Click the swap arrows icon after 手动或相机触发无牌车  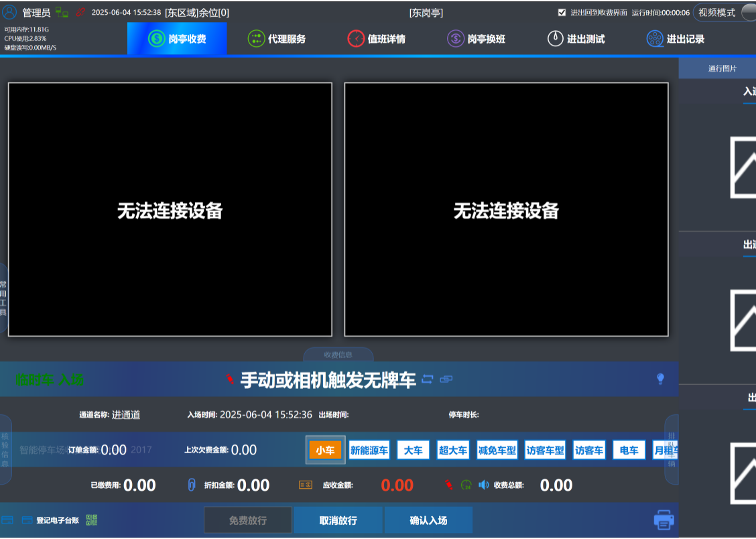click(x=428, y=379)
